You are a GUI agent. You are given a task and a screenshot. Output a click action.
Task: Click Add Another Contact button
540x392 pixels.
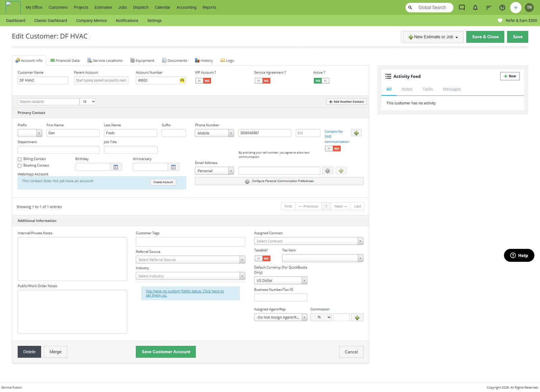point(346,102)
